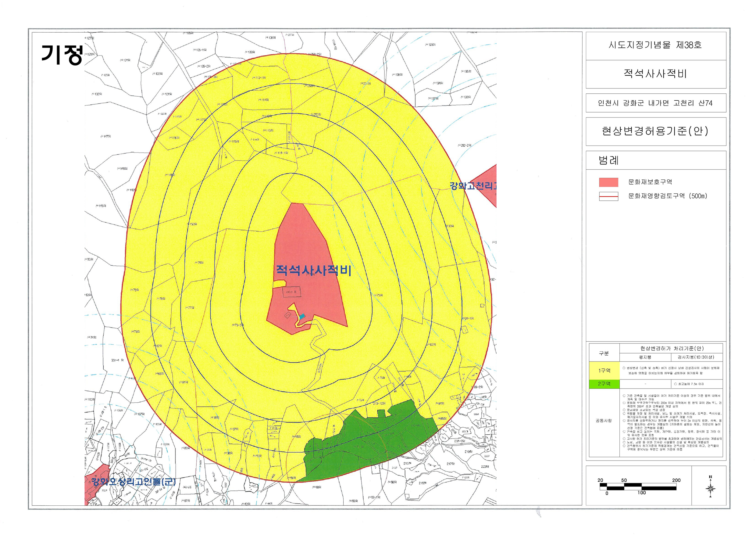
Task: Click the 범례 legend header
Action: tap(608, 160)
